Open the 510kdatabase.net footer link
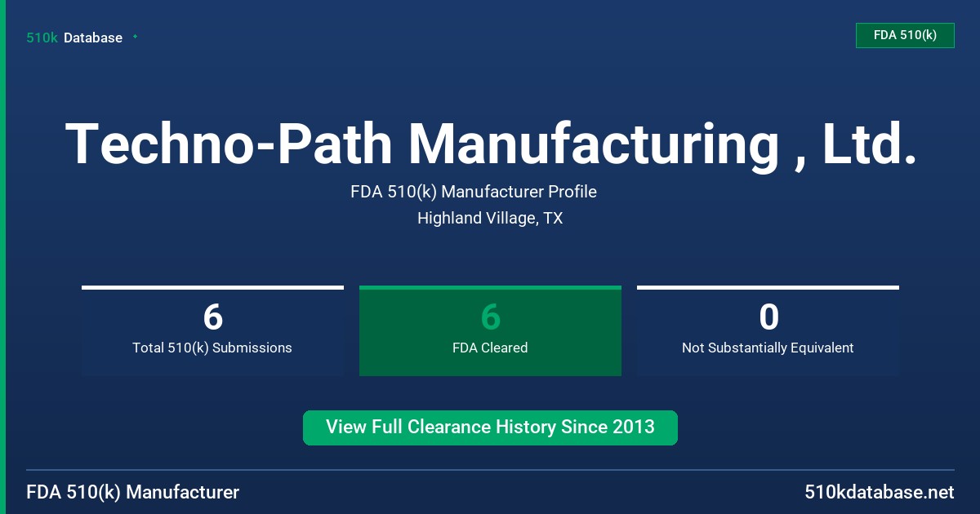This screenshot has width=980, height=514. (x=879, y=492)
